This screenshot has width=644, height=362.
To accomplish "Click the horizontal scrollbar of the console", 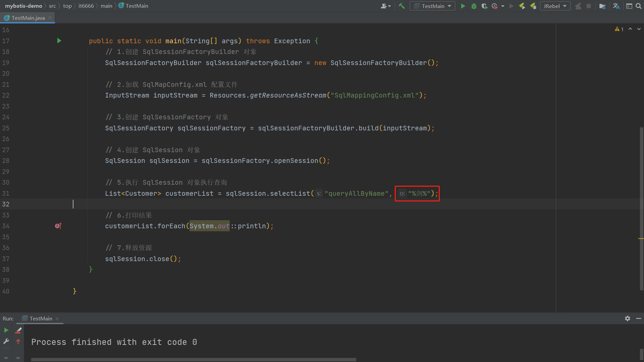I will click(194, 360).
